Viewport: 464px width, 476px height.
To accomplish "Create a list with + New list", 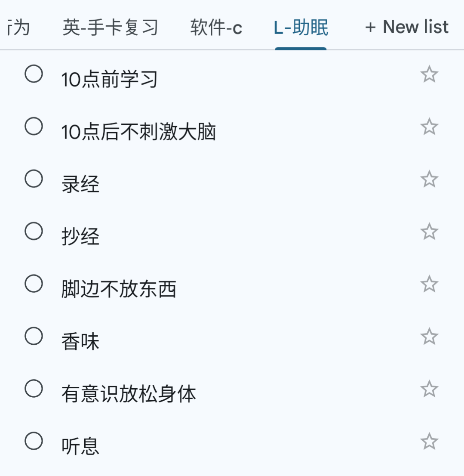I will pos(407,27).
